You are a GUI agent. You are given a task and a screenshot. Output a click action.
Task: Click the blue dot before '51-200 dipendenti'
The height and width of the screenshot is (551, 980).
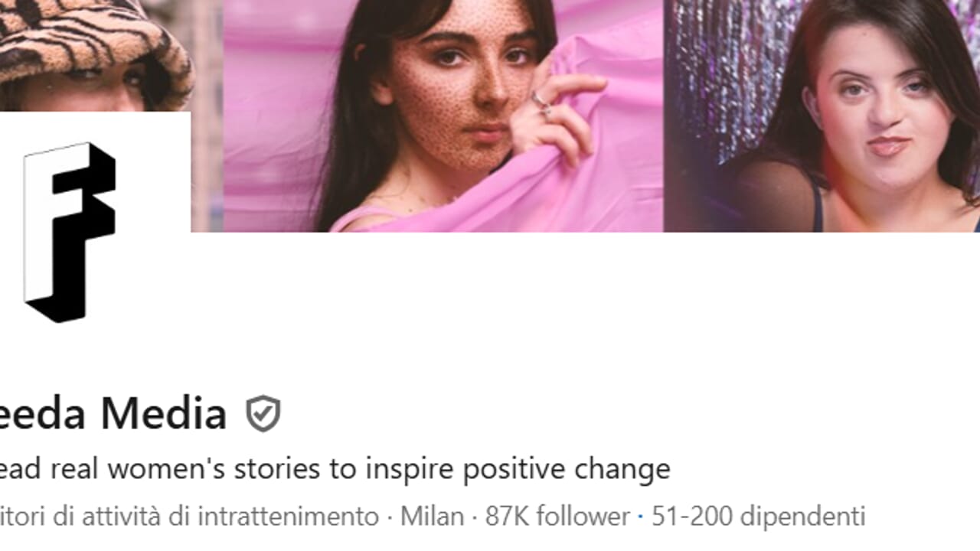coord(641,517)
